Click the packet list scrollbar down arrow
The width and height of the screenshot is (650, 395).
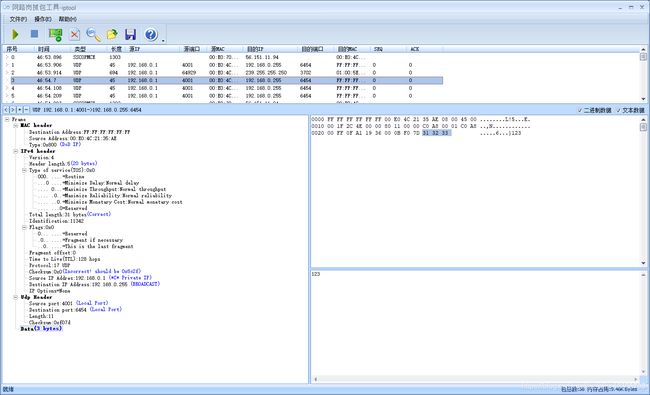[643, 99]
